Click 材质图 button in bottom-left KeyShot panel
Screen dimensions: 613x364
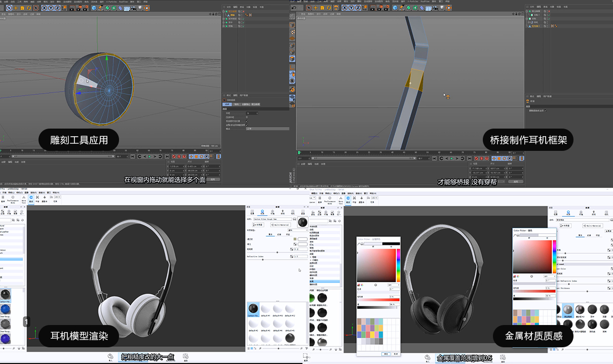pyautogui.click(x=258, y=225)
